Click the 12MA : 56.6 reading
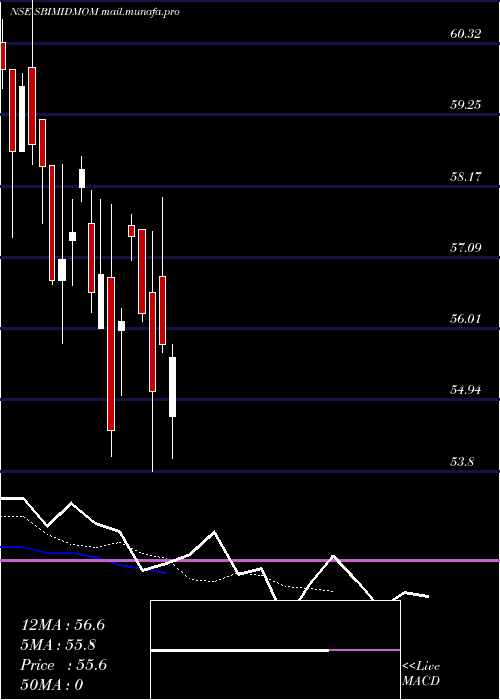Viewport: 500px width, 700px height. point(63,625)
